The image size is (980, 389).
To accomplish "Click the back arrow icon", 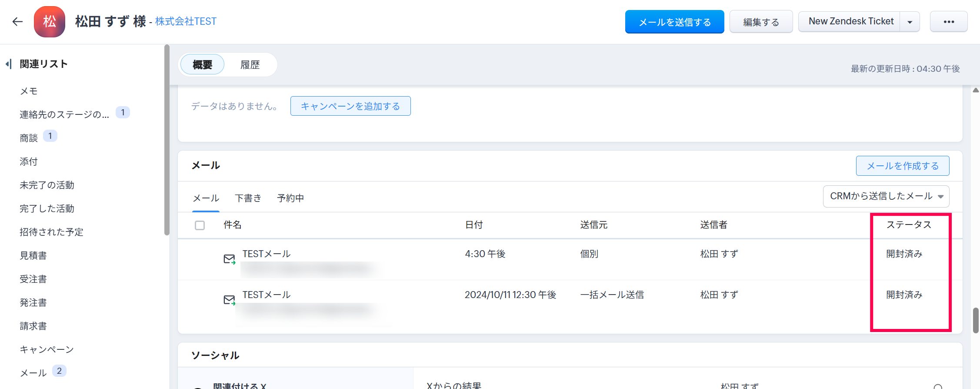I will point(17,21).
